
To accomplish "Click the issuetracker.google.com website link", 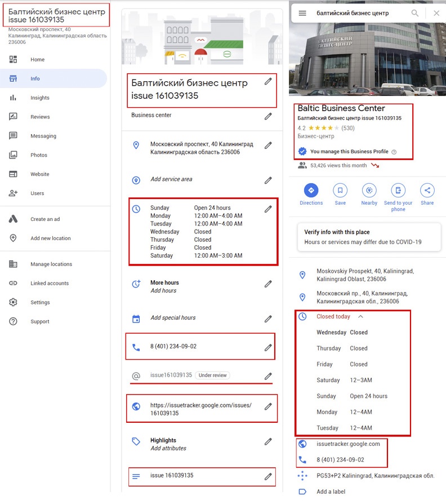I will click(x=348, y=444).
